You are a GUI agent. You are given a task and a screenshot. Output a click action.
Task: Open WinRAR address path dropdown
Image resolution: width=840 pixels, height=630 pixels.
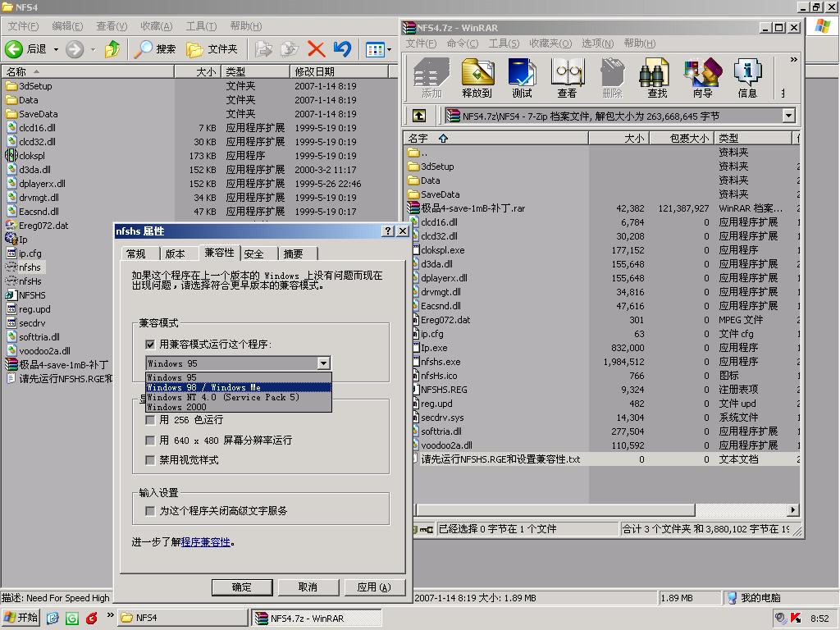coord(788,116)
